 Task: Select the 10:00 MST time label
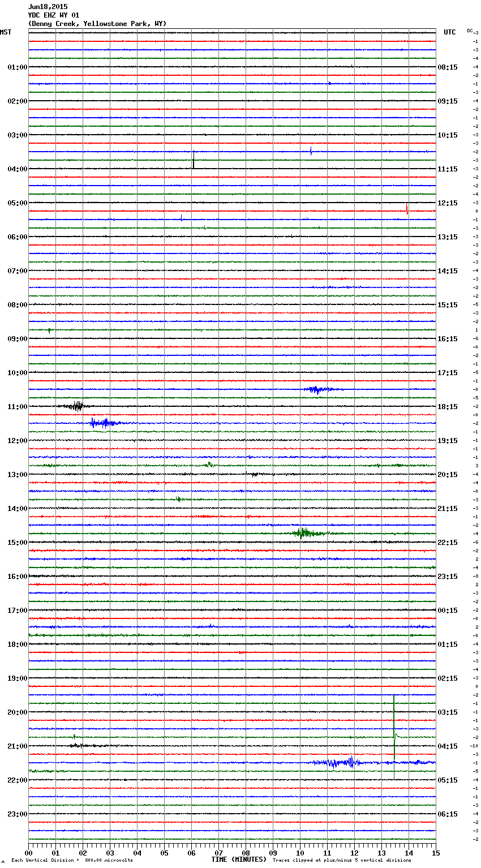[18, 373]
